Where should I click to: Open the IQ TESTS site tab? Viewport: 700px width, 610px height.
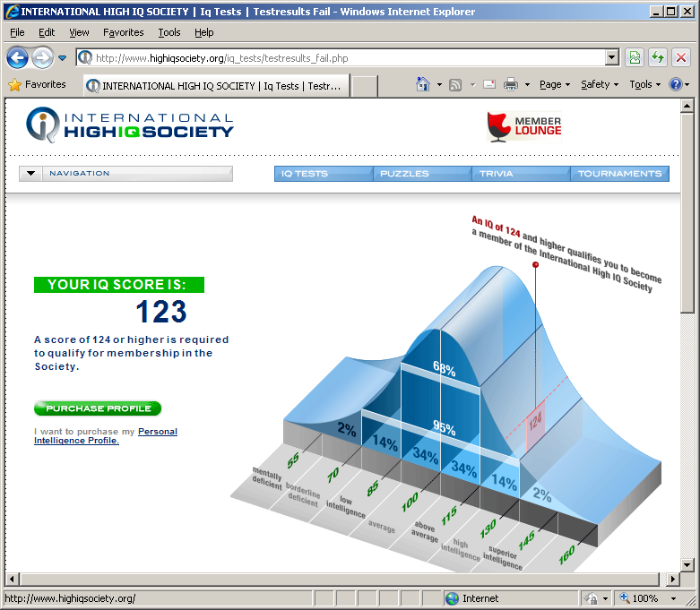[324, 174]
